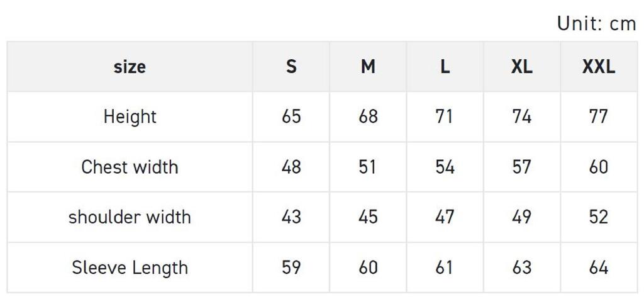
Task: Click the Sleeve Length row label
Action: coord(130,268)
